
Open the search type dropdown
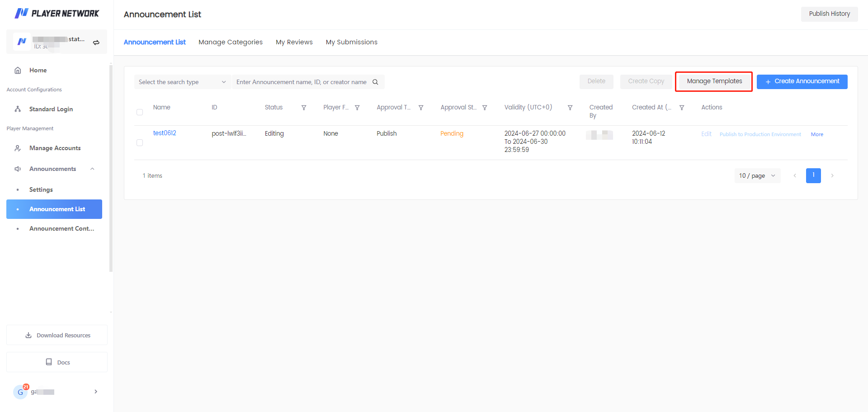coord(182,82)
